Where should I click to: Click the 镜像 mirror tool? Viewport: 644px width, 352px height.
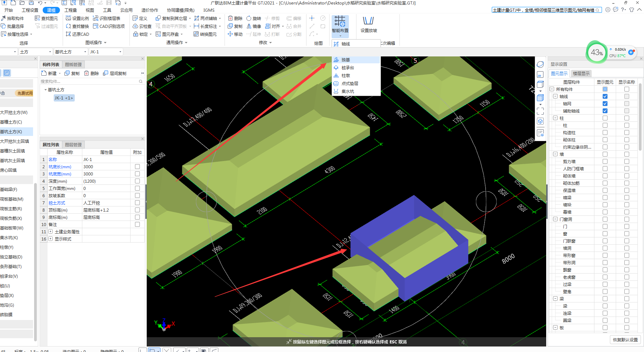click(254, 26)
